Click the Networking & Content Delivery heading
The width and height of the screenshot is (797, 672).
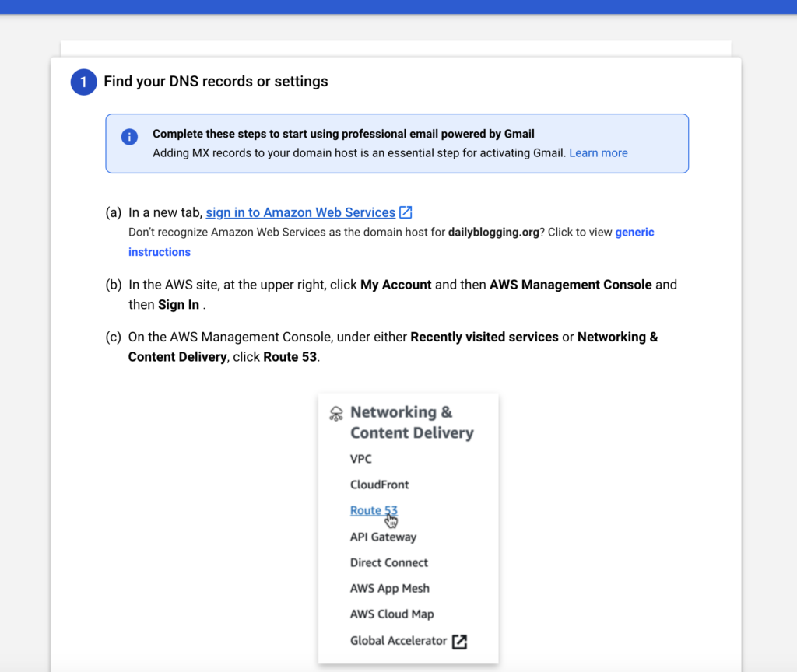[x=411, y=422]
